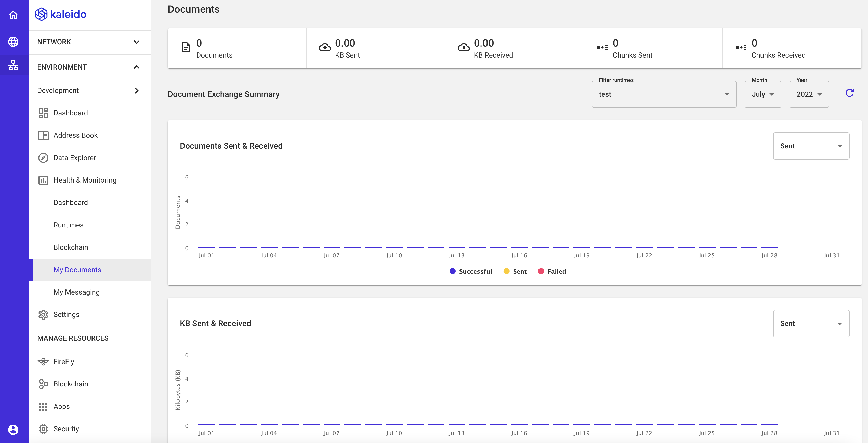Click the Jul 31 label on KB chart
The image size is (868, 443).
click(832, 433)
